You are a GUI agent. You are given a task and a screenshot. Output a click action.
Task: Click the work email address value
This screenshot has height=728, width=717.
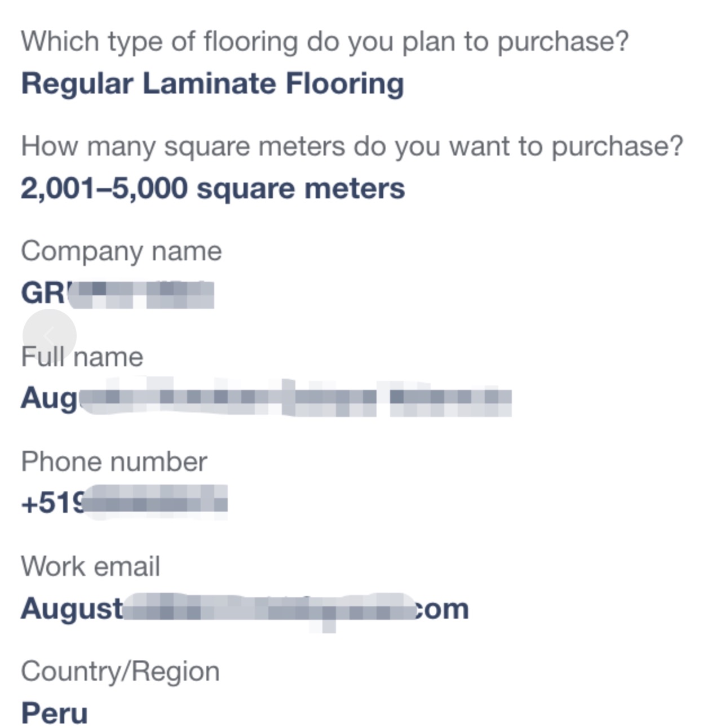[x=245, y=609]
